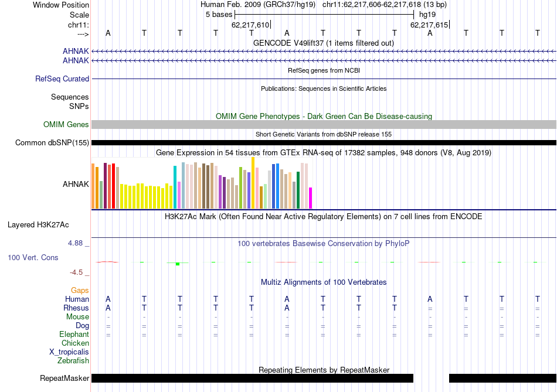Click the SNPs subtrack label
The width and height of the screenshot is (557, 392).
tap(79, 106)
